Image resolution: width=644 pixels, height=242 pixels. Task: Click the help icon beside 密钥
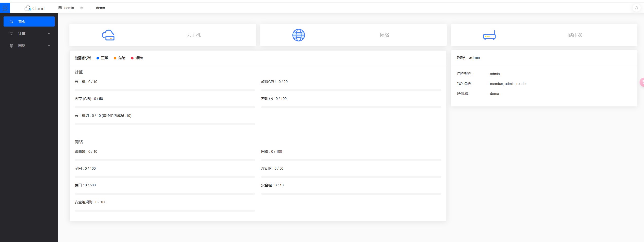tap(271, 99)
